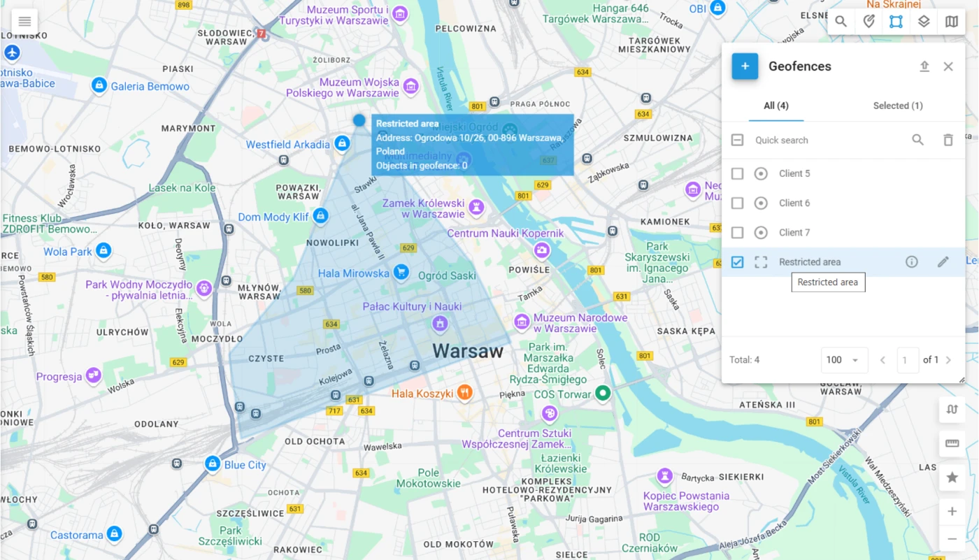The height and width of the screenshot is (560, 979).
Task: Open the map layers selector
Action: coord(924,22)
